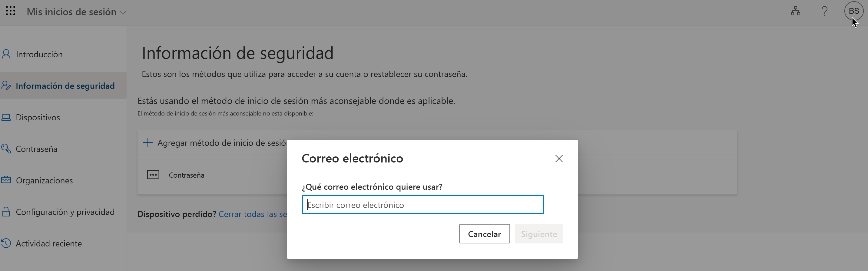
Task: Click the organization switcher icon in the top bar
Action: click(796, 11)
